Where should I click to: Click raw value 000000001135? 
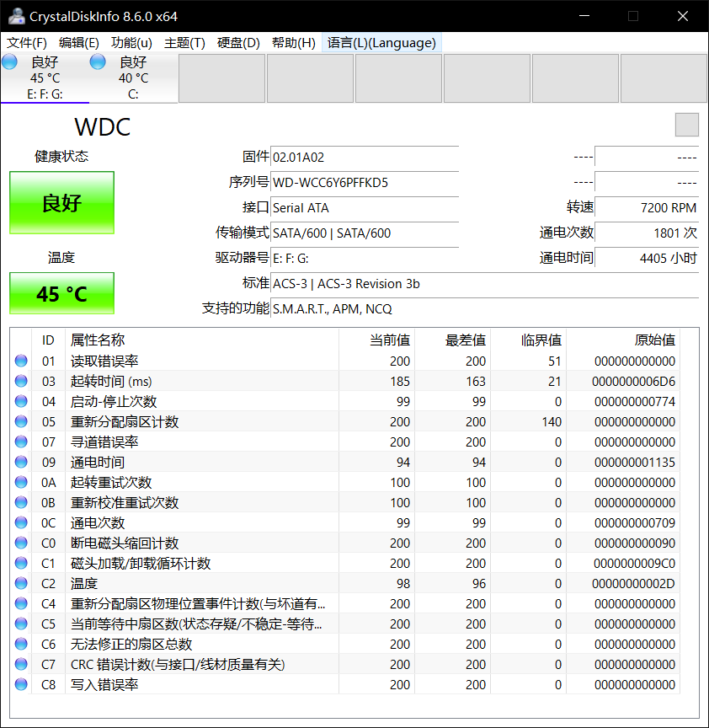pos(635,462)
